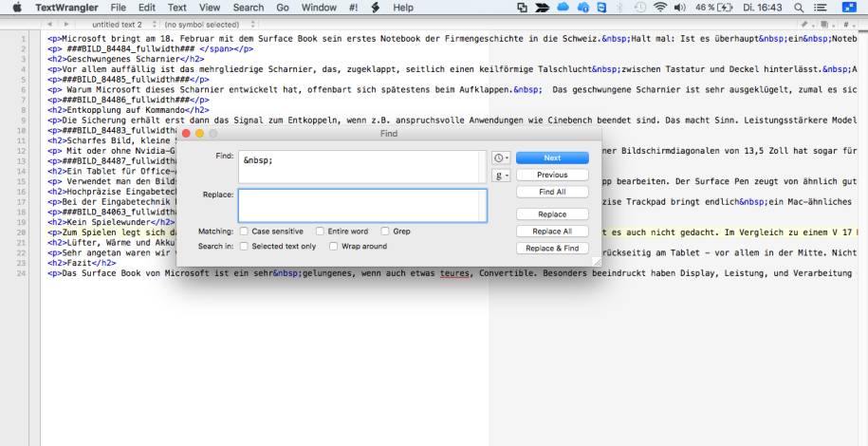
Task: Open the TeamViewer menu bar icon
Action: 601,8
